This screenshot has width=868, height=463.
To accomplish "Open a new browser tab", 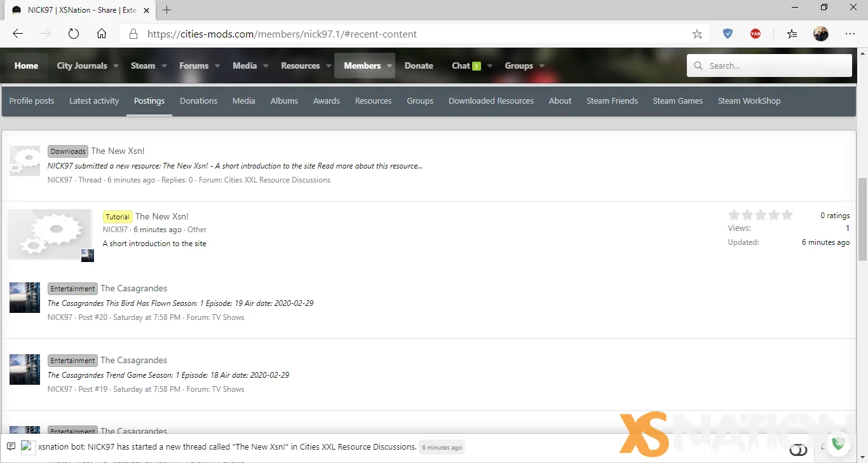I will coord(167,10).
